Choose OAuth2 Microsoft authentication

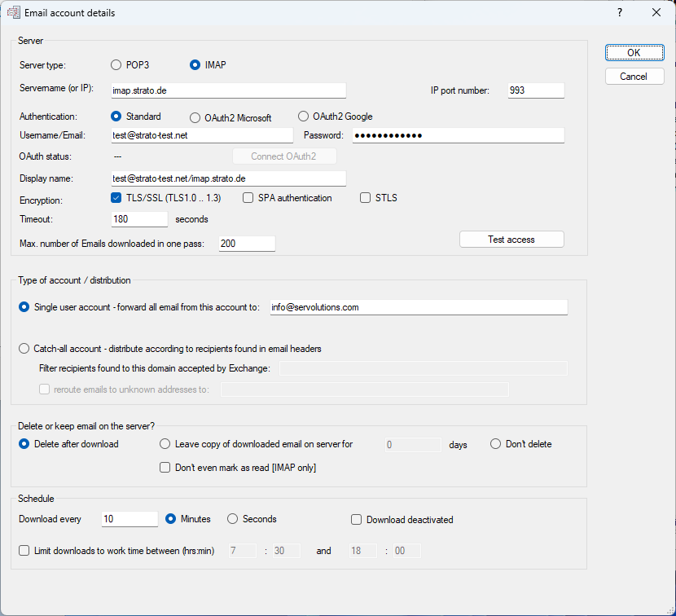pyautogui.click(x=195, y=117)
